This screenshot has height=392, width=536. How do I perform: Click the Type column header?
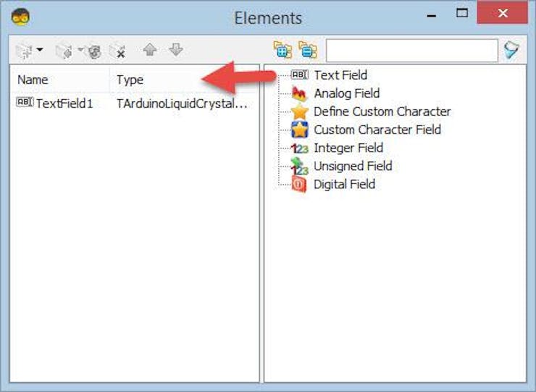click(x=130, y=80)
